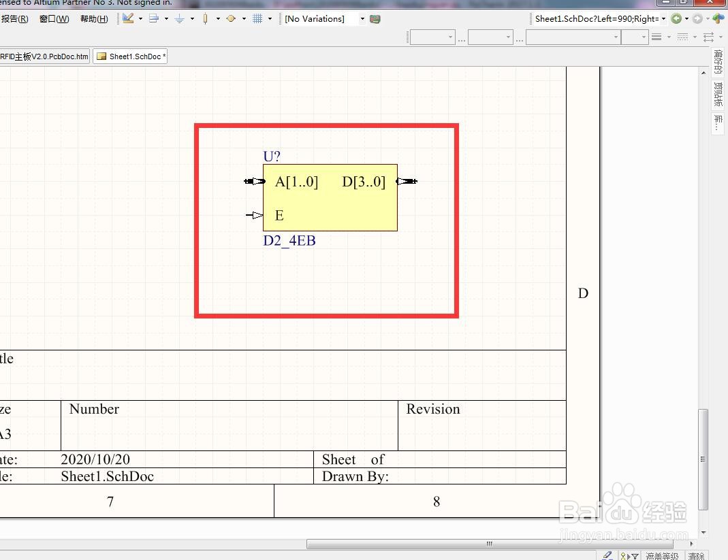Viewport: 728px width, 560px height.
Task: Click the Drawn By: label
Action: pos(355,476)
